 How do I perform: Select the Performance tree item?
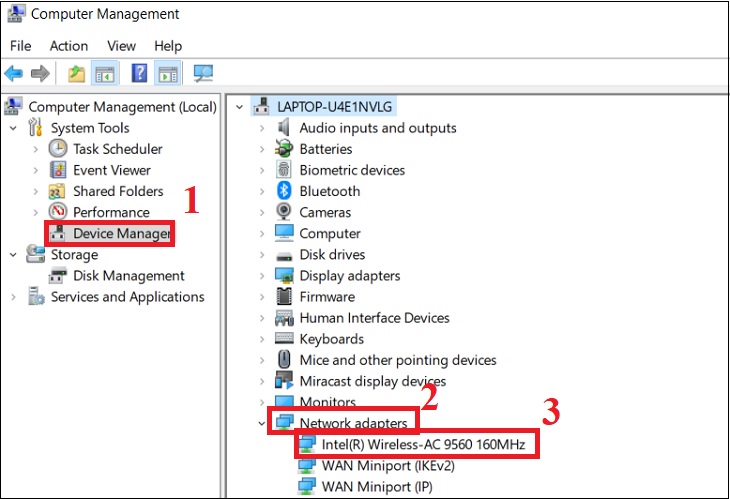(x=111, y=212)
